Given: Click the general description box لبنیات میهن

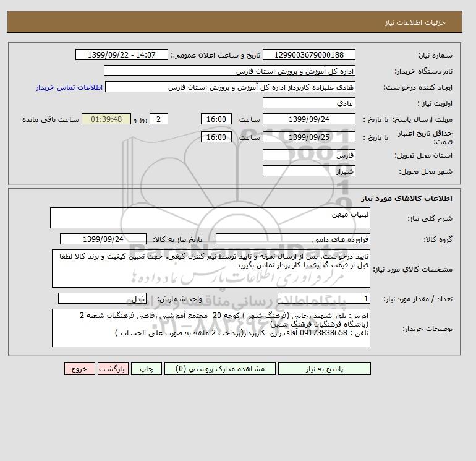Looking at the screenshot, I should coord(210,218).
